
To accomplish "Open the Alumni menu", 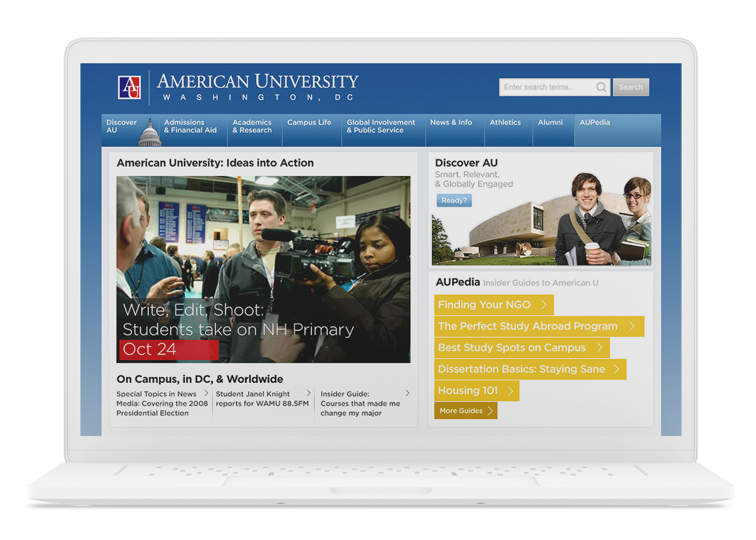I will [x=550, y=123].
